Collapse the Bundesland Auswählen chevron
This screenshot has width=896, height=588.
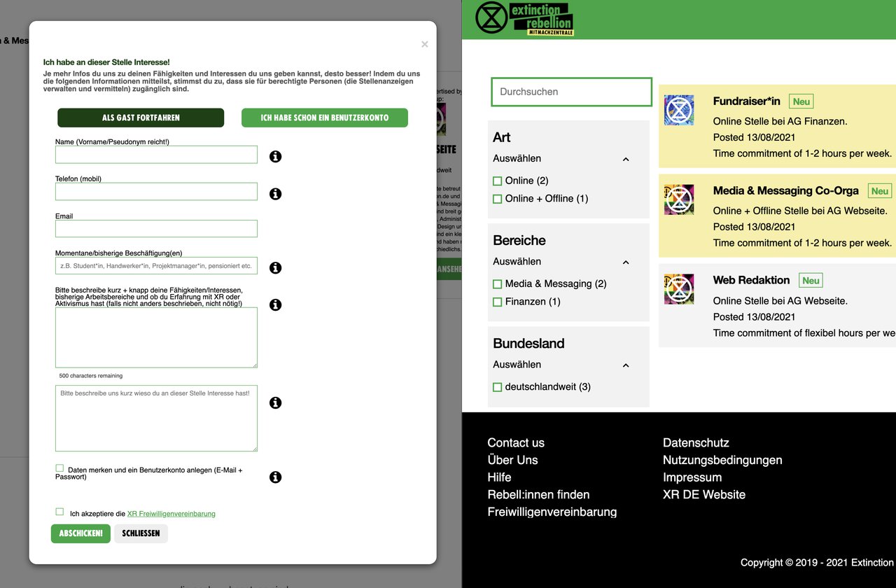[626, 365]
